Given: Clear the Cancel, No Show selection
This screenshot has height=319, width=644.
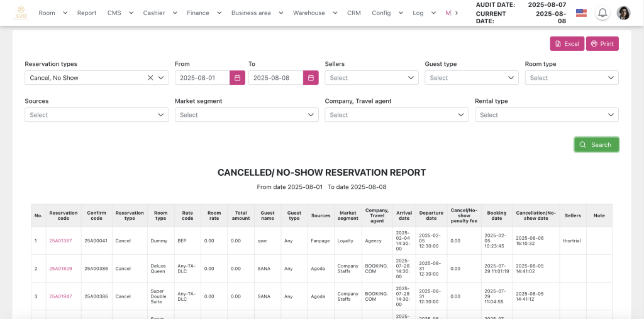Looking at the screenshot, I should click(x=150, y=78).
